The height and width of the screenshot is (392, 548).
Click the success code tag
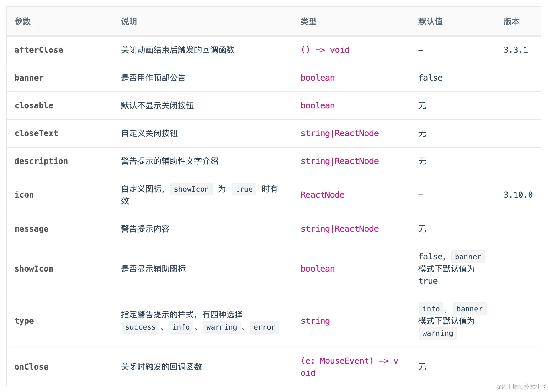[x=140, y=327]
